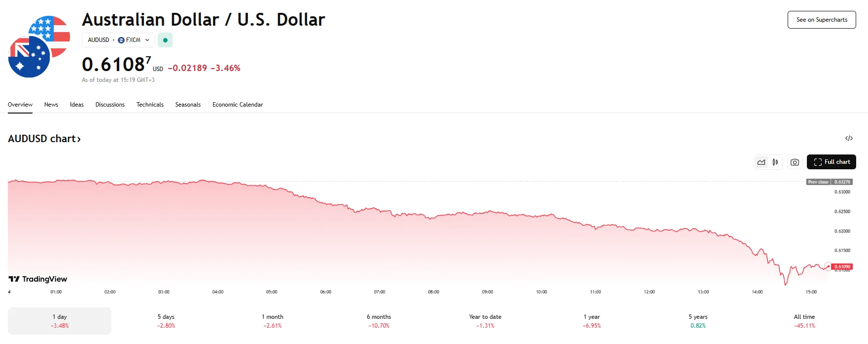Take a chart snapshot with camera icon

[x=795, y=162]
